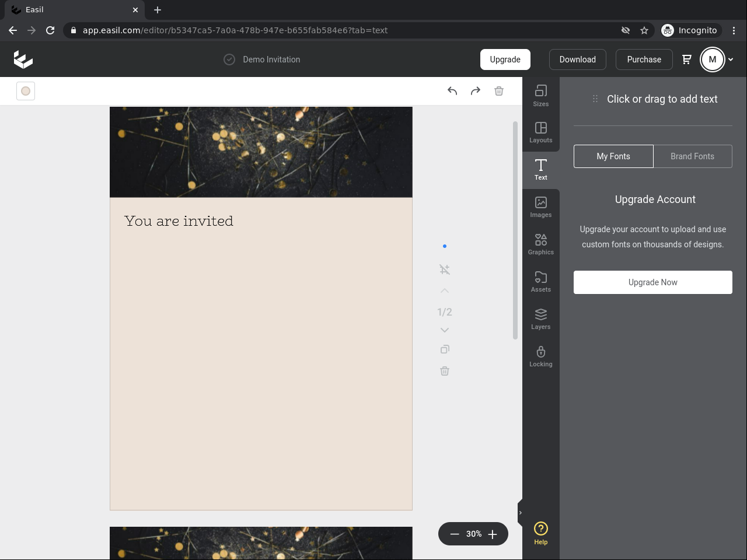Open the Help menu
747x560 pixels.
tap(541, 533)
